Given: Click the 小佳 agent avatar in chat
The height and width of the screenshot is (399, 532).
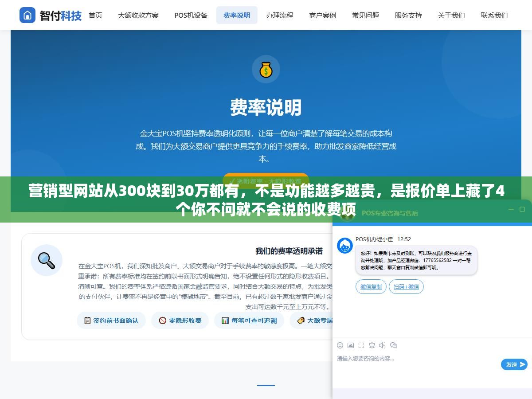Looking at the screenshot, I should 345,246.
